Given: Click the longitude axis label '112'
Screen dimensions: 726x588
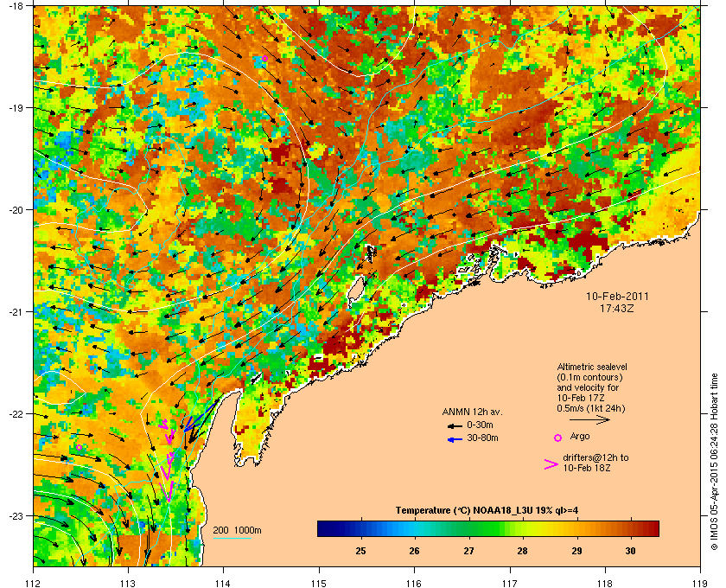Looking at the screenshot, I should pos(34,583).
